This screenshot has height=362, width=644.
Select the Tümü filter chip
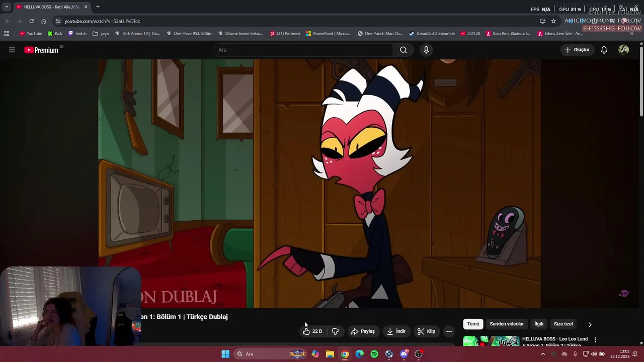(473, 324)
